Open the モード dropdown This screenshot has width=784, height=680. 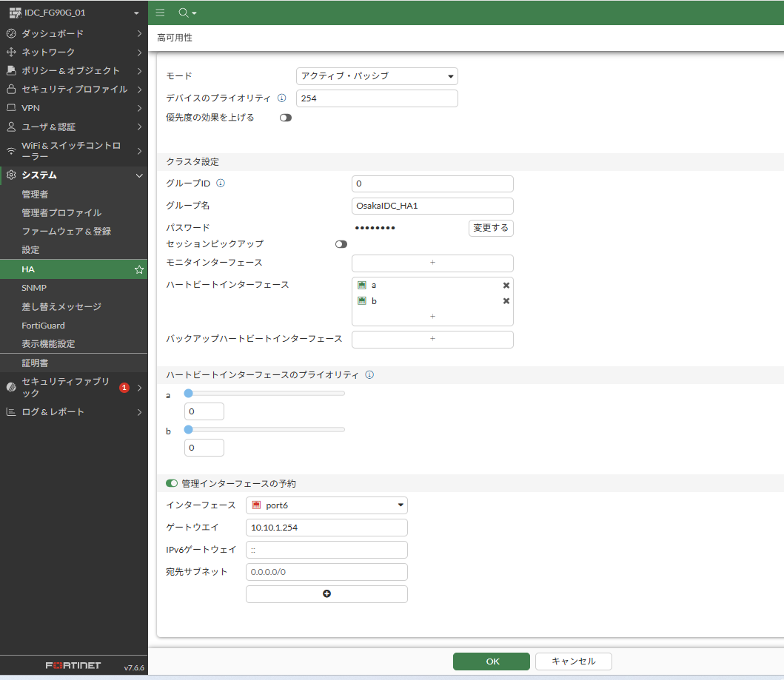pos(377,76)
